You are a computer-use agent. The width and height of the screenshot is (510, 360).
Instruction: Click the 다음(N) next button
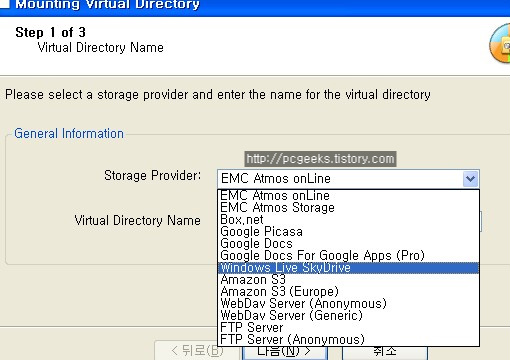[285, 353]
